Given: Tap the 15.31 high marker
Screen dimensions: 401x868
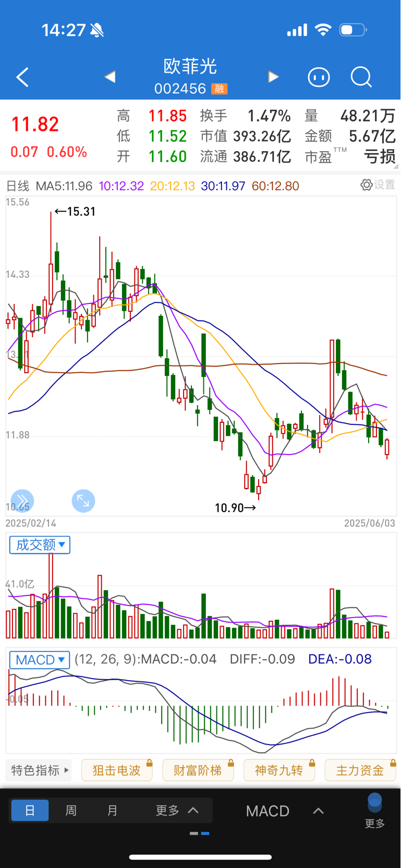Looking at the screenshot, I should point(75,212).
